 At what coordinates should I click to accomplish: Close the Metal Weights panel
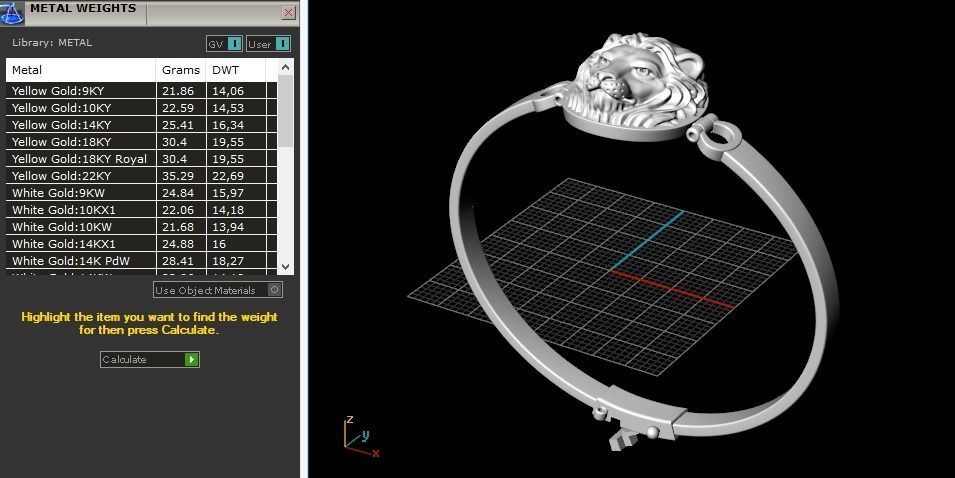[289, 12]
